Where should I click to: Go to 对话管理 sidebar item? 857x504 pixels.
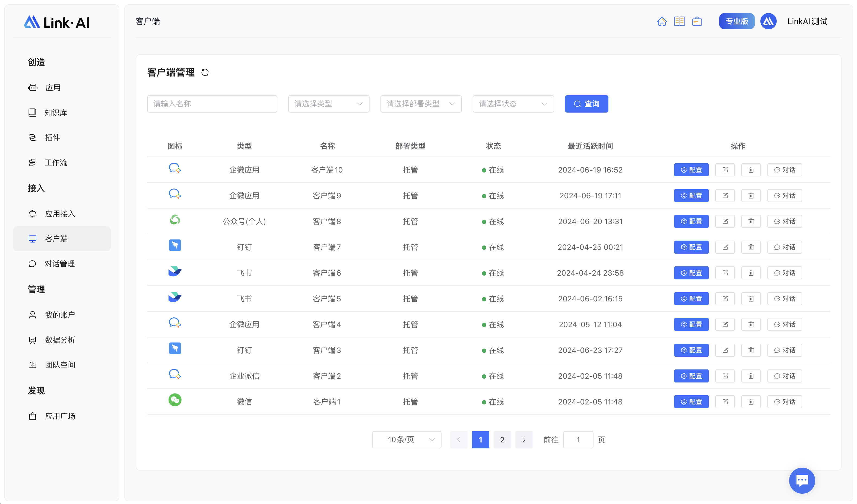[59, 264]
